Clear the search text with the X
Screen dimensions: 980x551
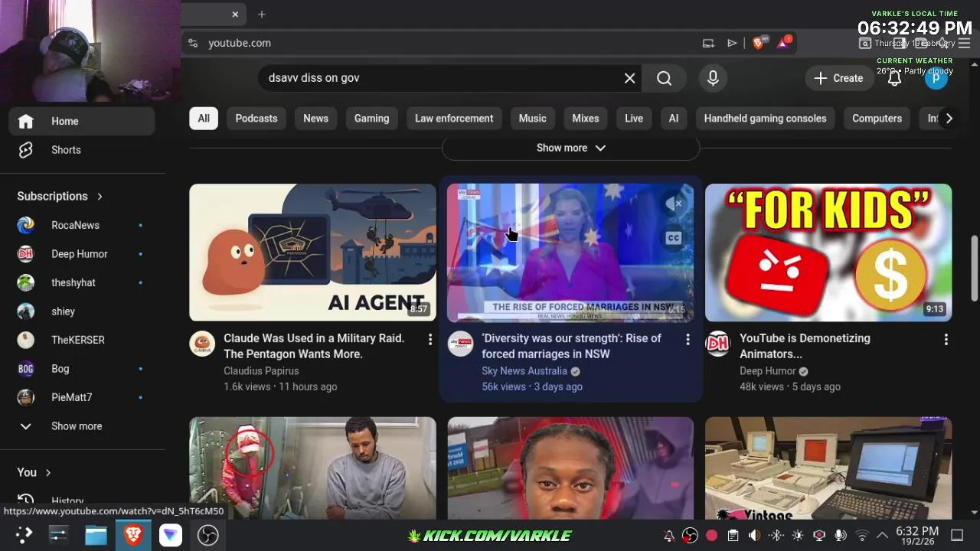click(x=629, y=78)
